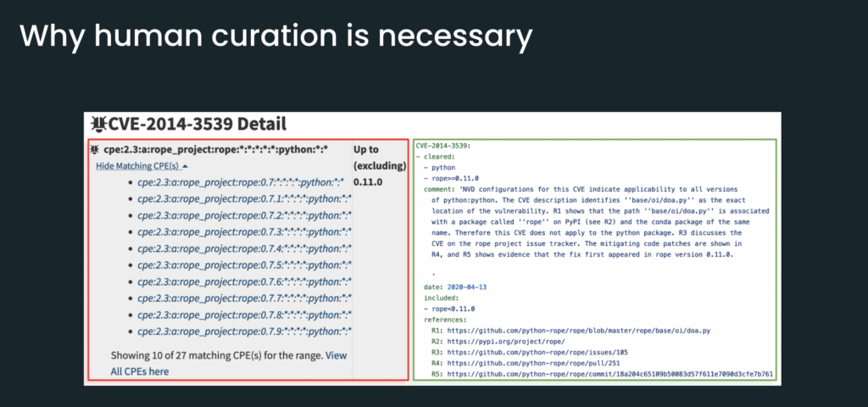Open CPE link for rope 0.7.9
The height and width of the screenshot is (407, 868).
coord(245,332)
